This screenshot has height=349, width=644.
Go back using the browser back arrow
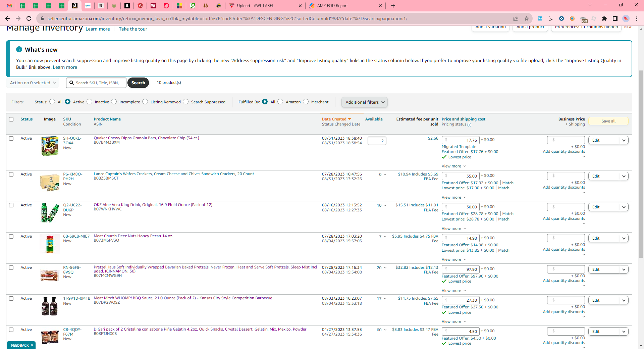tap(7, 18)
